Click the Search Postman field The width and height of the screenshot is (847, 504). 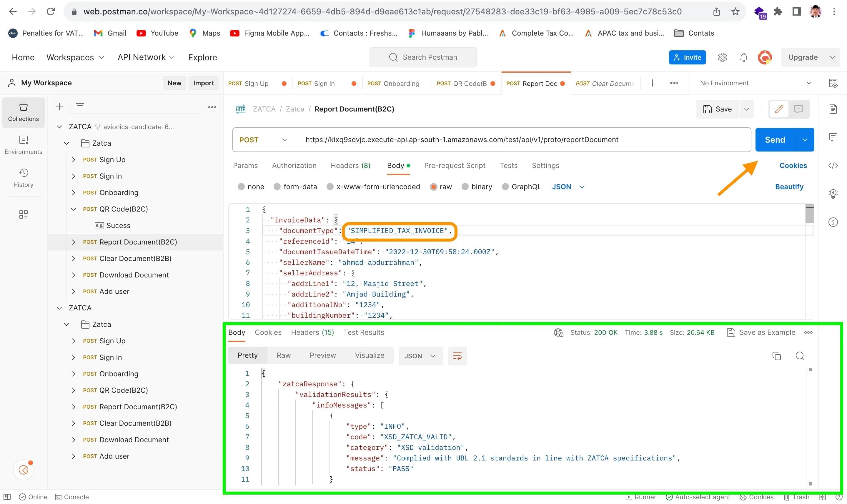423,57
